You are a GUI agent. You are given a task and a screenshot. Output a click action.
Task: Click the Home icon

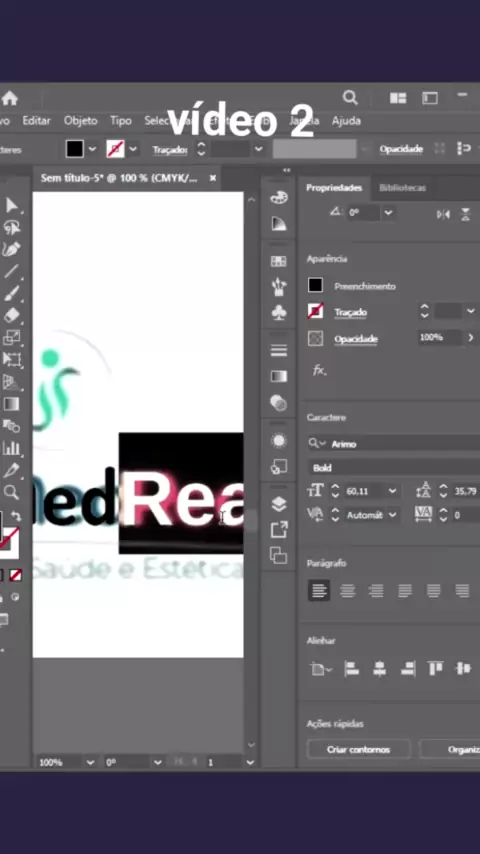9,98
